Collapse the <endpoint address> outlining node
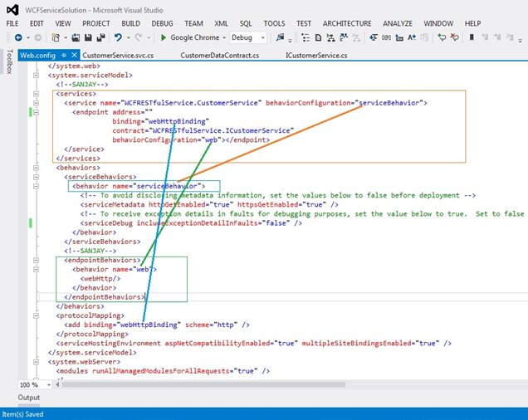Screen dimensions: 528x420 click(36, 112)
